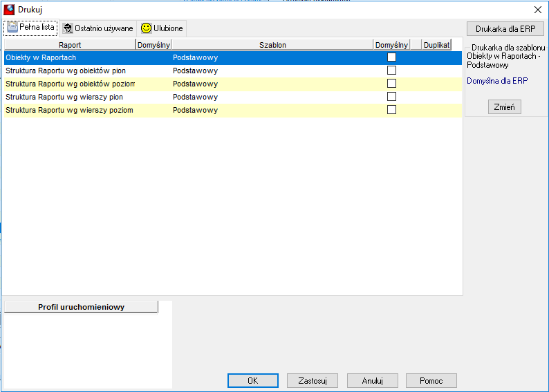Tick Domyślny checkbox for Struktura Raportu wg wierszy poziom

(x=391, y=109)
